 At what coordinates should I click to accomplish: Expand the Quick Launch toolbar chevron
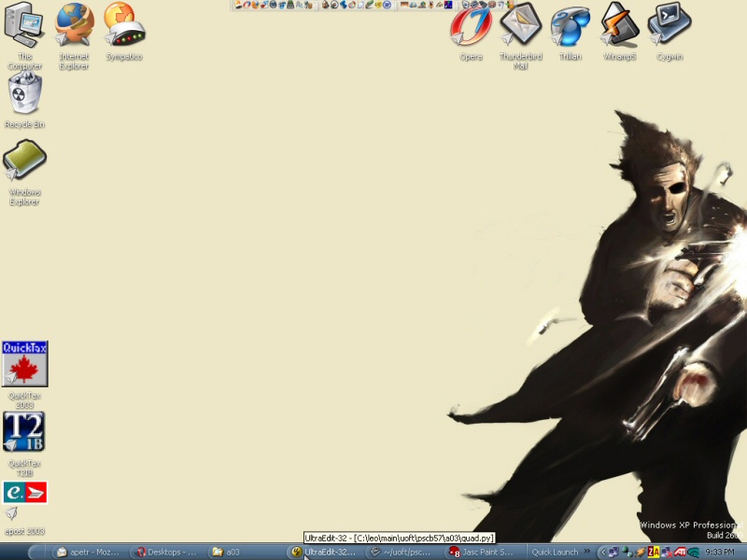(587, 552)
